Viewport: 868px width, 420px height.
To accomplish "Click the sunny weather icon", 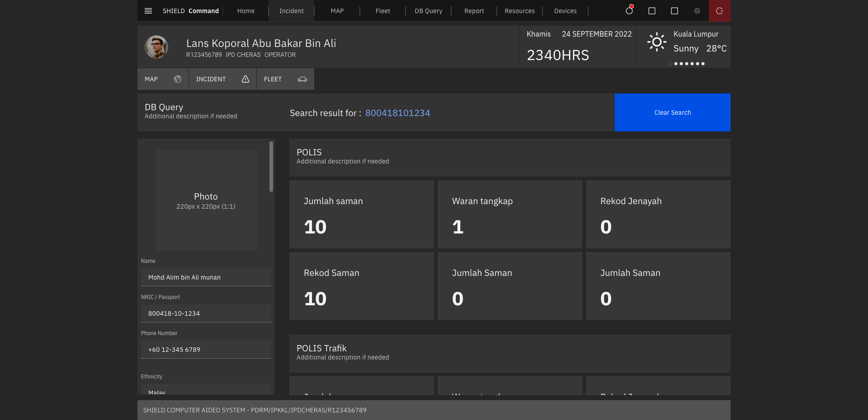I will (657, 42).
